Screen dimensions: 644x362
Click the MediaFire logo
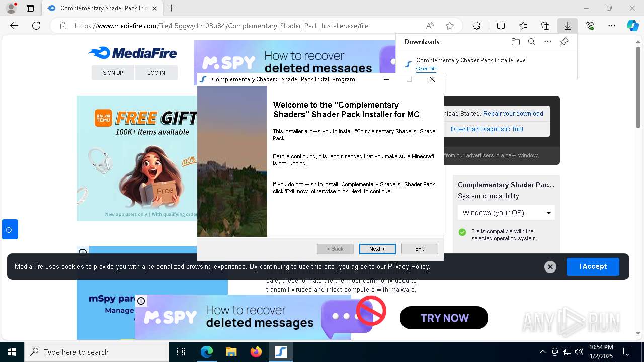coord(132,53)
